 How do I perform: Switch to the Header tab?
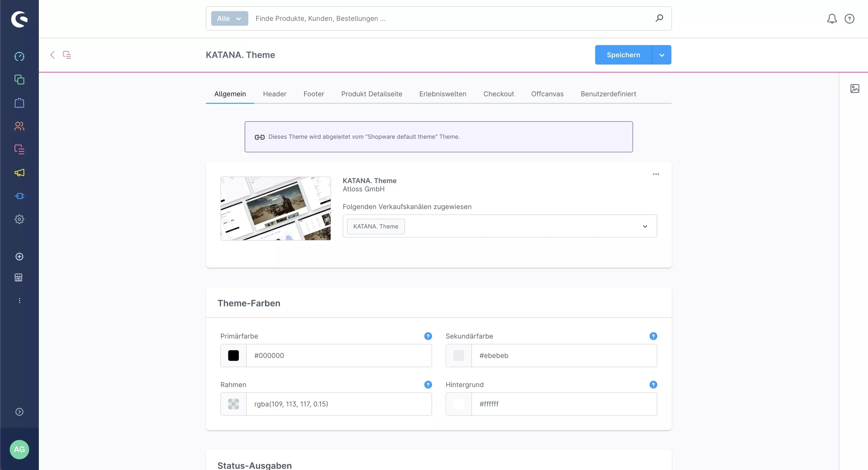click(x=275, y=94)
